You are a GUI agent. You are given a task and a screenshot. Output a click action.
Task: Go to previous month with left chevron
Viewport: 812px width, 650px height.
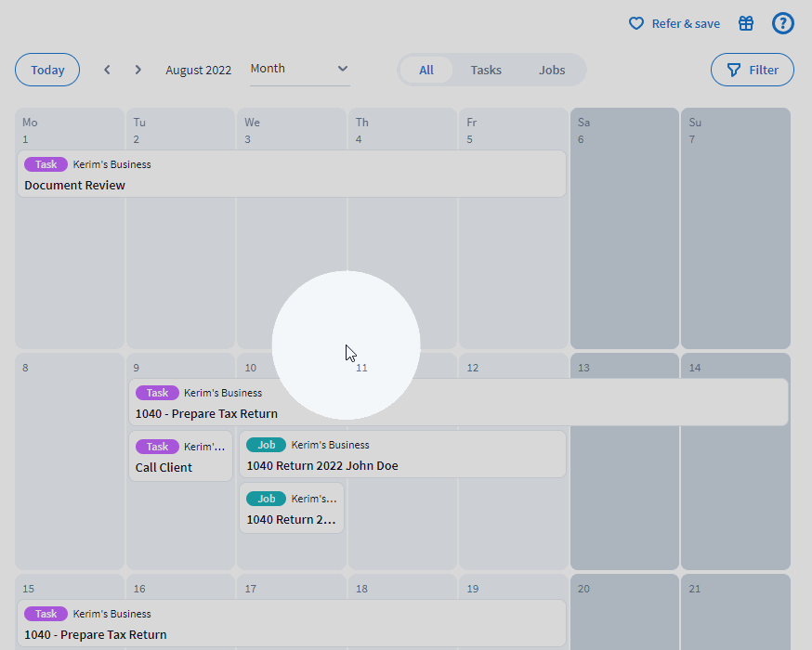pos(107,70)
